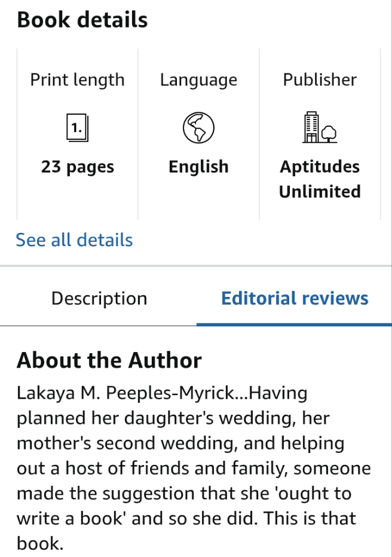Click author name Lakaya M. Peeples-Myrick
392x557 pixels.
point(131,394)
